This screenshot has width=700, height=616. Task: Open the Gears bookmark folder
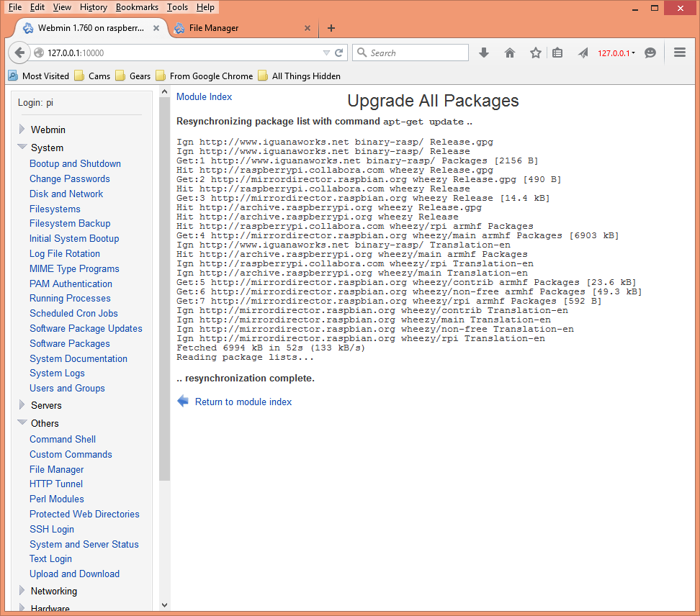[x=133, y=76]
